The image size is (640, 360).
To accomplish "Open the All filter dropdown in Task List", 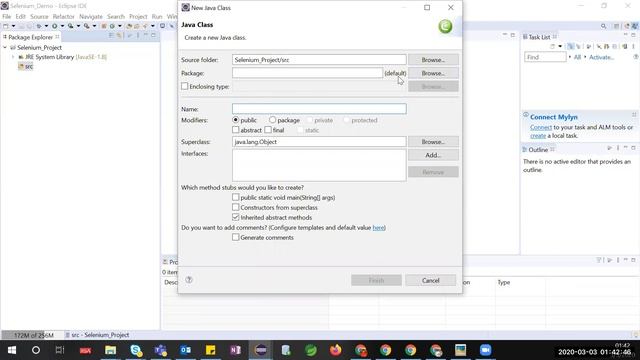I will point(570,57).
